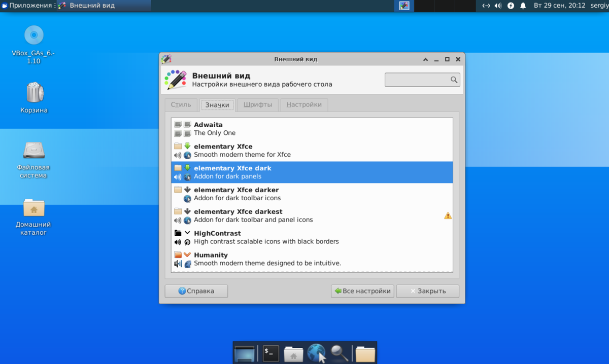Launch the web browser globe in dock

tap(317, 353)
